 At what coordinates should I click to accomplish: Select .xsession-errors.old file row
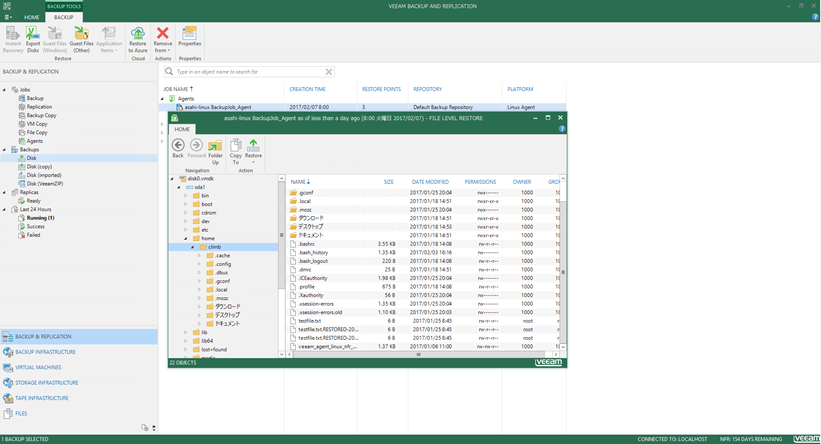coord(424,313)
